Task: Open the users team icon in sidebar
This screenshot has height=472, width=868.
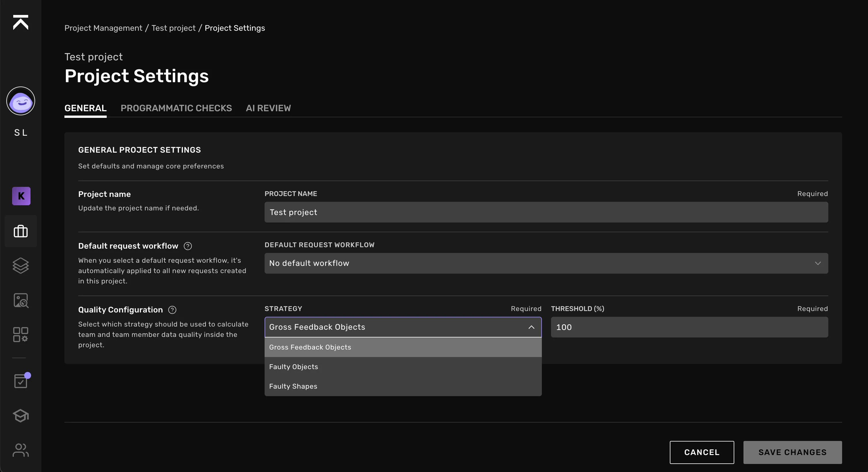Action: click(x=20, y=450)
